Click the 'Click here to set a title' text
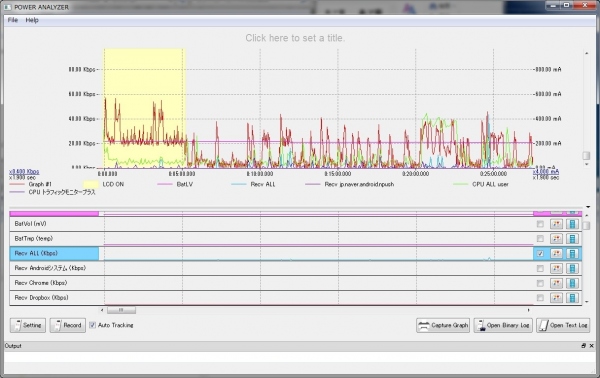 295,38
